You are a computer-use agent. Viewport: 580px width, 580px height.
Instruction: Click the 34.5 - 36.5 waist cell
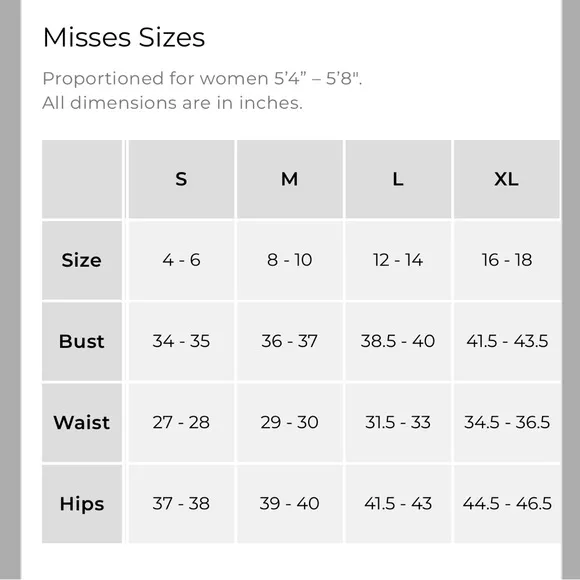[506, 422]
